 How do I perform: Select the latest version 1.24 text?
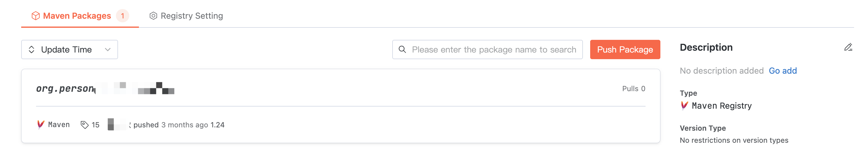[217, 125]
